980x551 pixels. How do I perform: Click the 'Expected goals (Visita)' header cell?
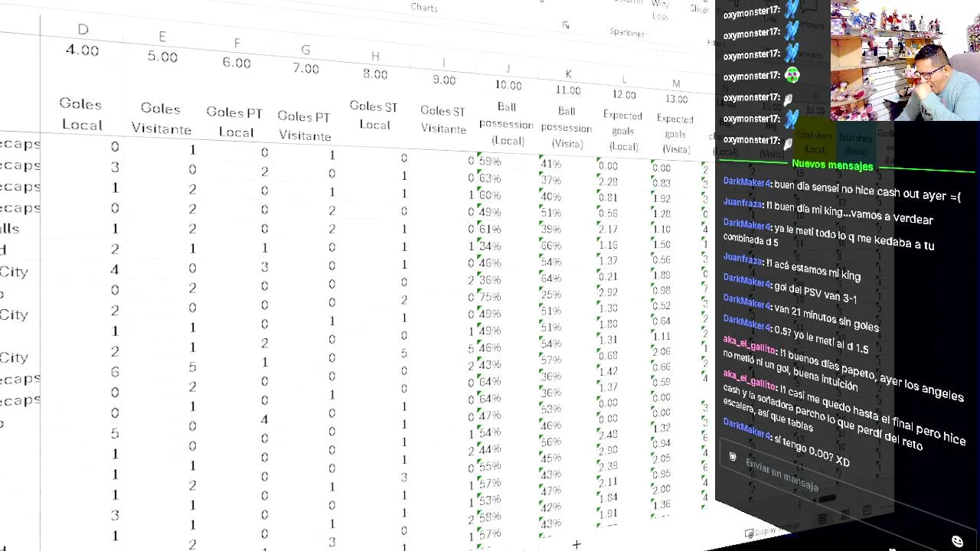(675, 134)
